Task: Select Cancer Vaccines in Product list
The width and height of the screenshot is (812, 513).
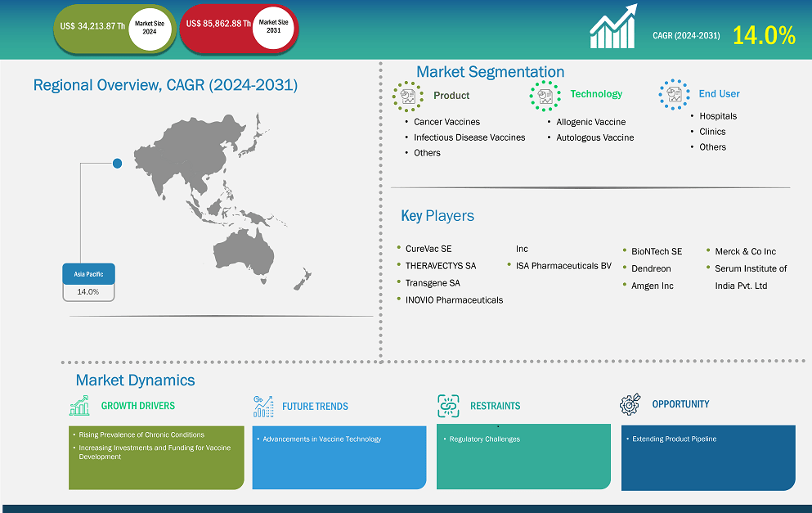Action: [446, 122]
